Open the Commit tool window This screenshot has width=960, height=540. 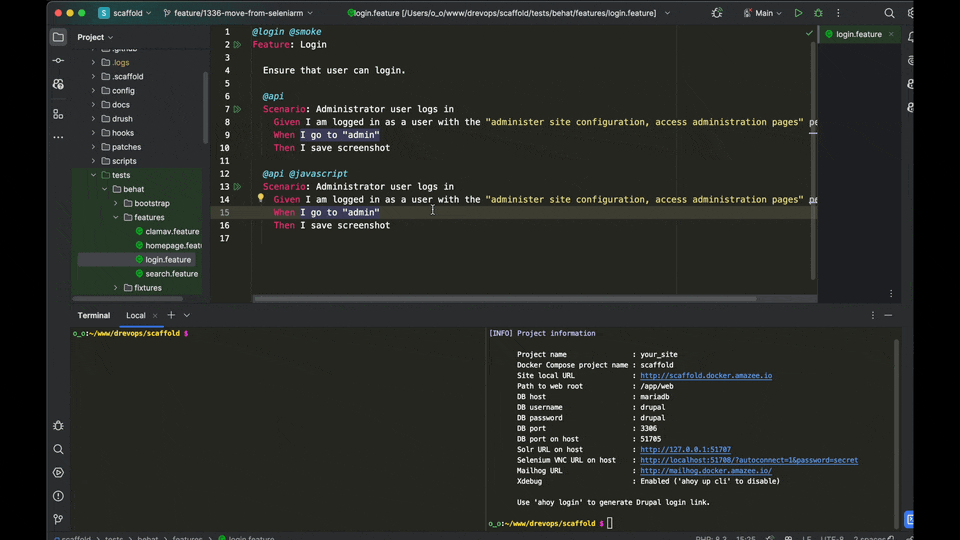[58, 61]
